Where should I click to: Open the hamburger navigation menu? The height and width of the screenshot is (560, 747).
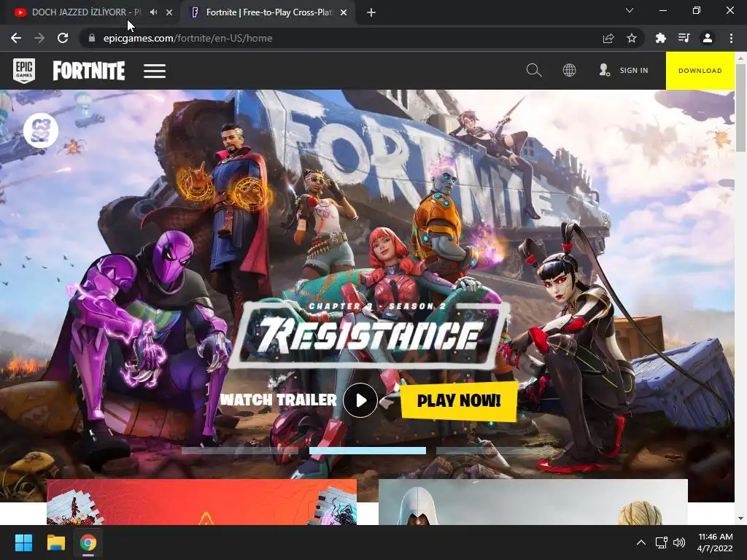[x=155, y=71]
